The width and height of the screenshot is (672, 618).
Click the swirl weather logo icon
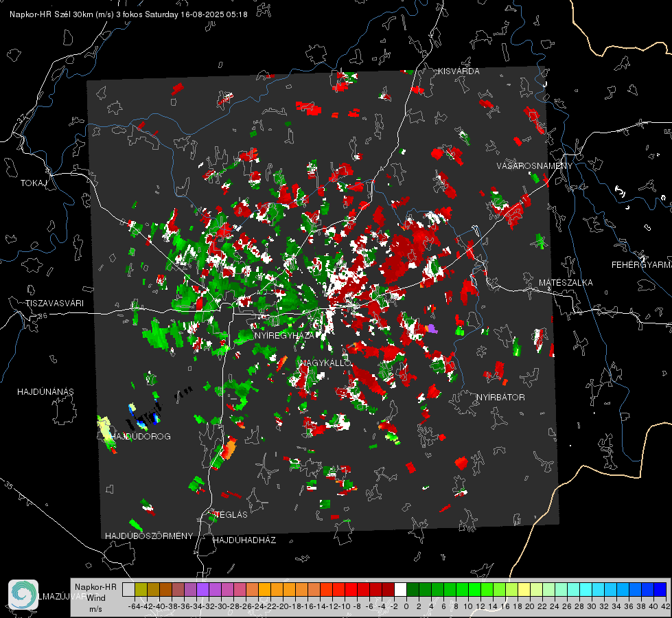point(23,595)
